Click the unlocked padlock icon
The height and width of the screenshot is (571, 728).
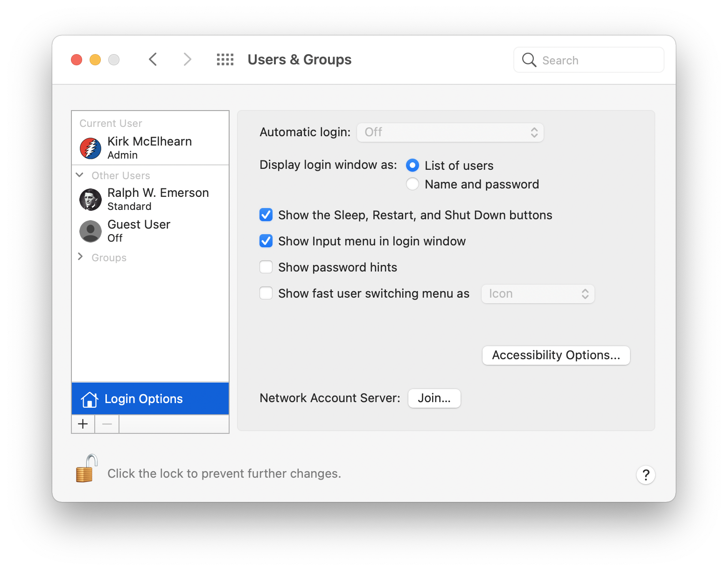click(x=86, y=468)
